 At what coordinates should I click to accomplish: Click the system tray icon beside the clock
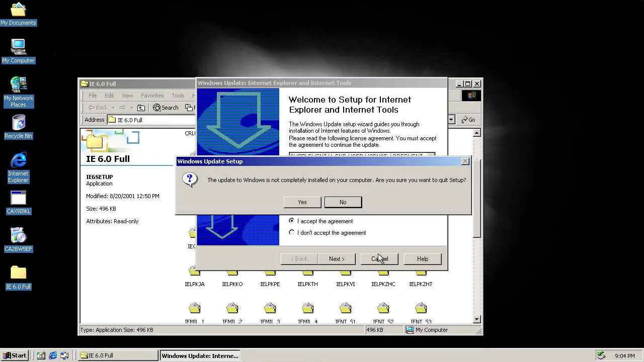pyautogui.click(x=601, y=355)
